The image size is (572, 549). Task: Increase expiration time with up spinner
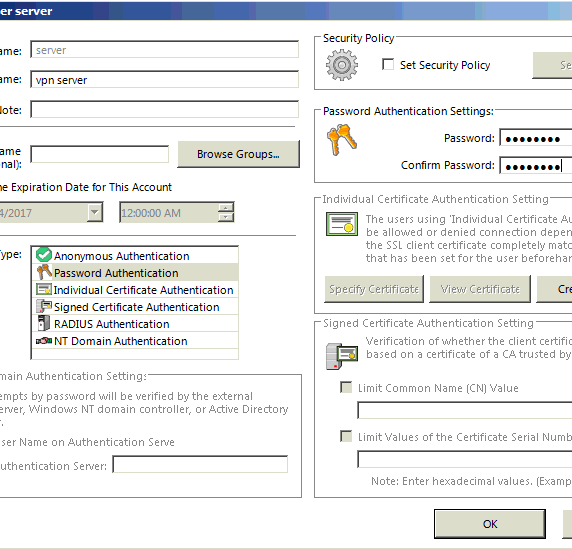(226, 208)
